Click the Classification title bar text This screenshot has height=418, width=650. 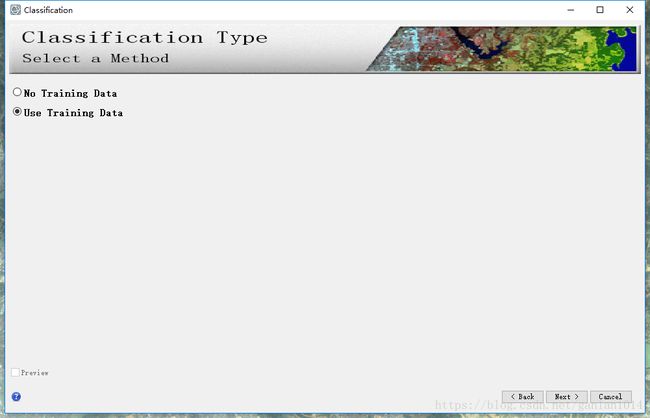(48, 10)
